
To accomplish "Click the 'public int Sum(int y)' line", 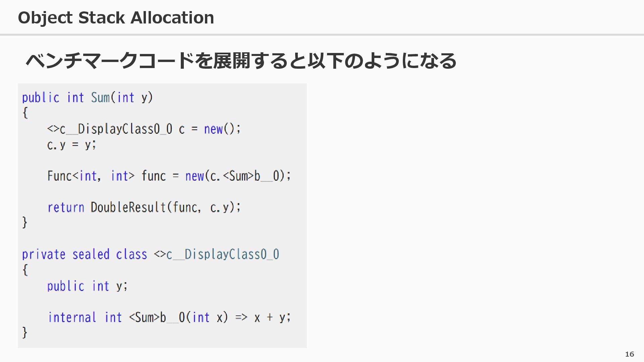I will (x=87, y=98).
